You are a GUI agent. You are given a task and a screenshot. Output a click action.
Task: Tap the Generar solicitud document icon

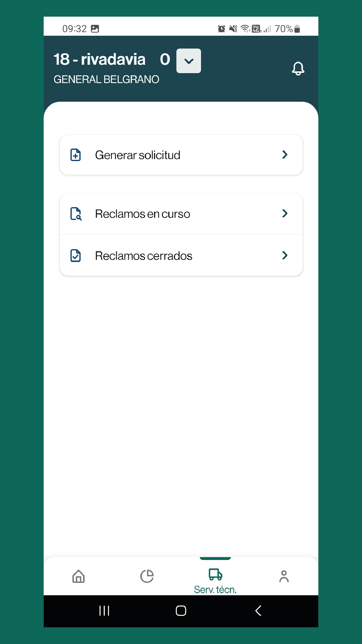click(x=75, y=155)
